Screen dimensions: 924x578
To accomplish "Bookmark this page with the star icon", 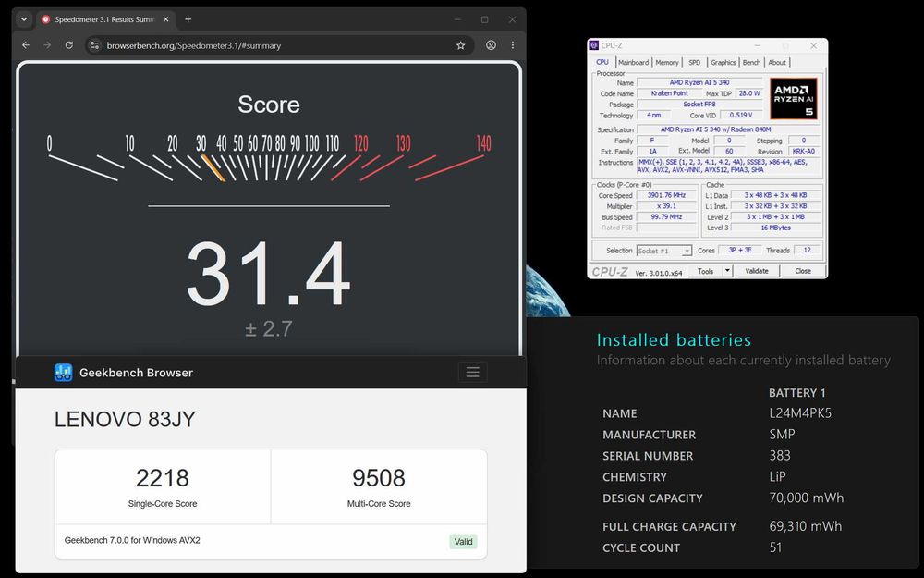I will 461,45.
